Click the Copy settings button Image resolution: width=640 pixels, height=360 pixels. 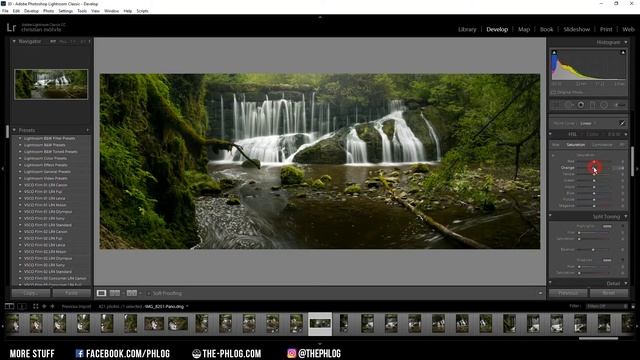point(31,293)
